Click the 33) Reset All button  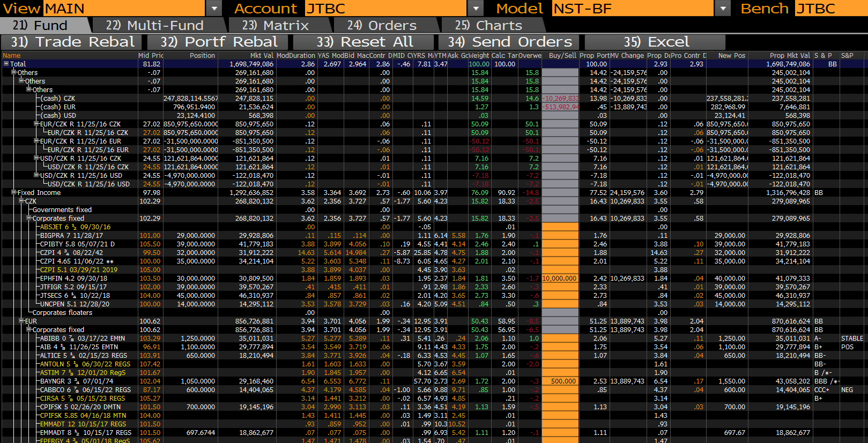pos(363,42)
